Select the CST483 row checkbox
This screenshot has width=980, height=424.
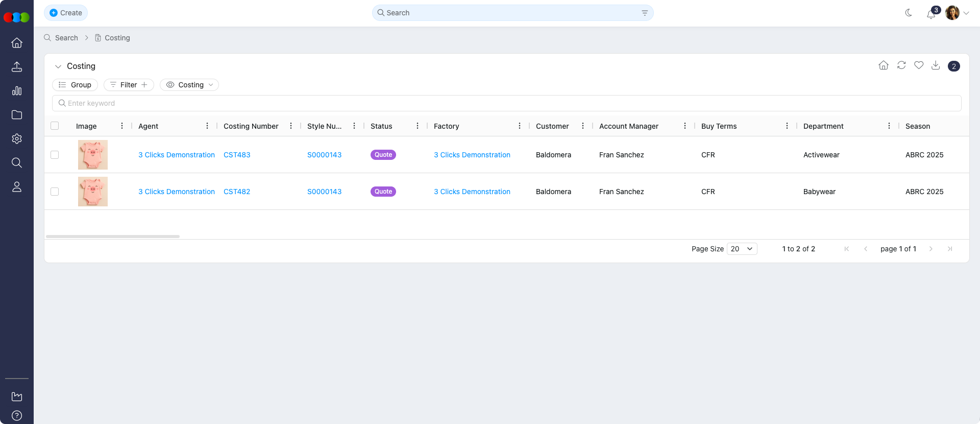point(55,155)
